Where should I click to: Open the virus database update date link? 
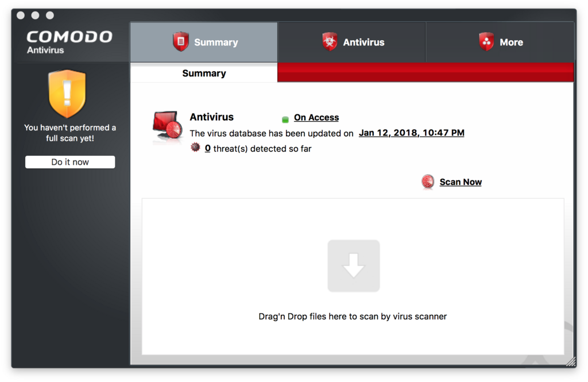pos(411,133)
